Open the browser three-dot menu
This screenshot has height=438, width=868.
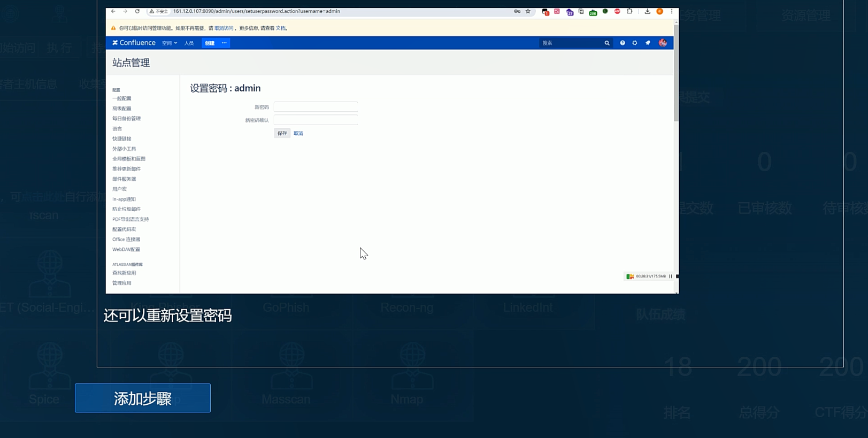tap(672, 11)
